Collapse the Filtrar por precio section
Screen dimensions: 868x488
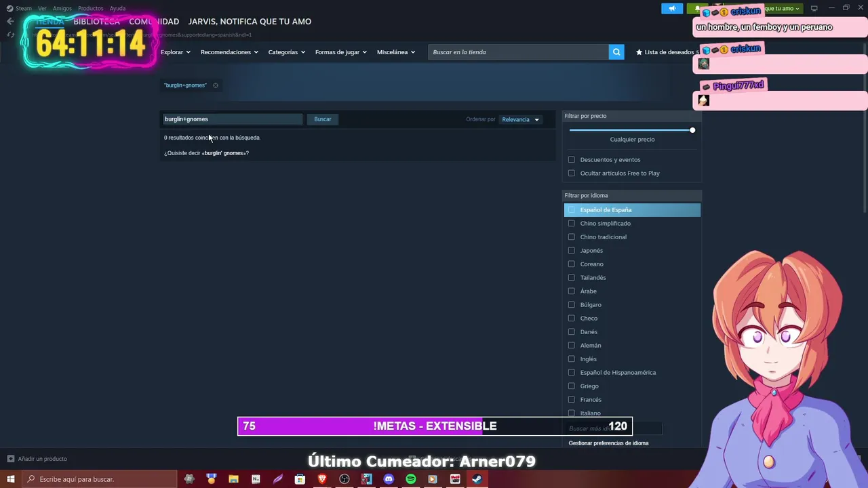632,116
